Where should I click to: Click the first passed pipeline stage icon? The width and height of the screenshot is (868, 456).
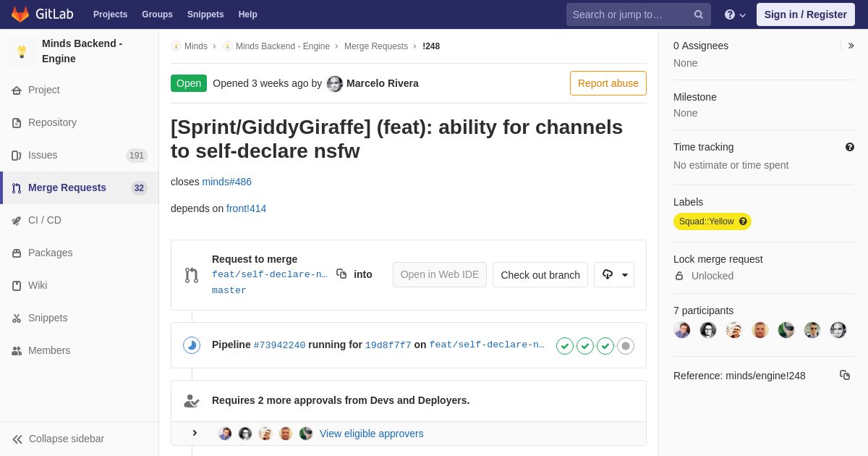pyautogui.click(x=565, y=346)
